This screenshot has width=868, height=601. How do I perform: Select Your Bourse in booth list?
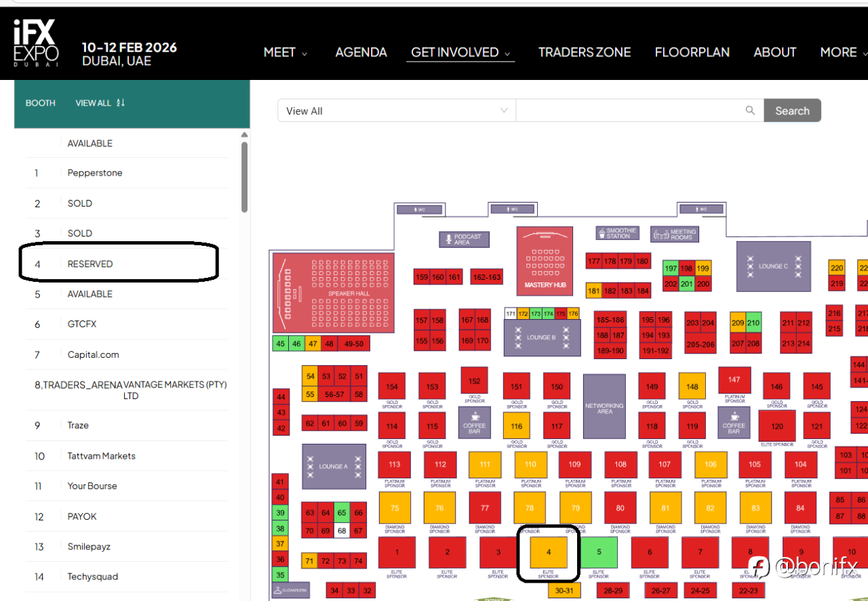127,486
